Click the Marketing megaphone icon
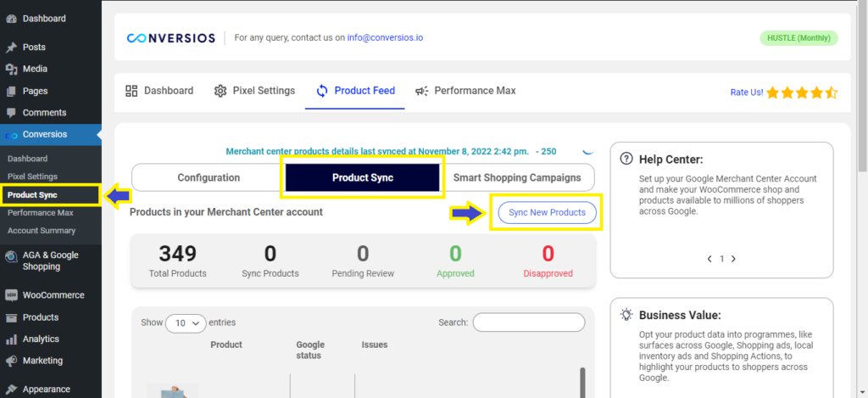The height and width of the screenshot is (398, 868). coord(11,361)
